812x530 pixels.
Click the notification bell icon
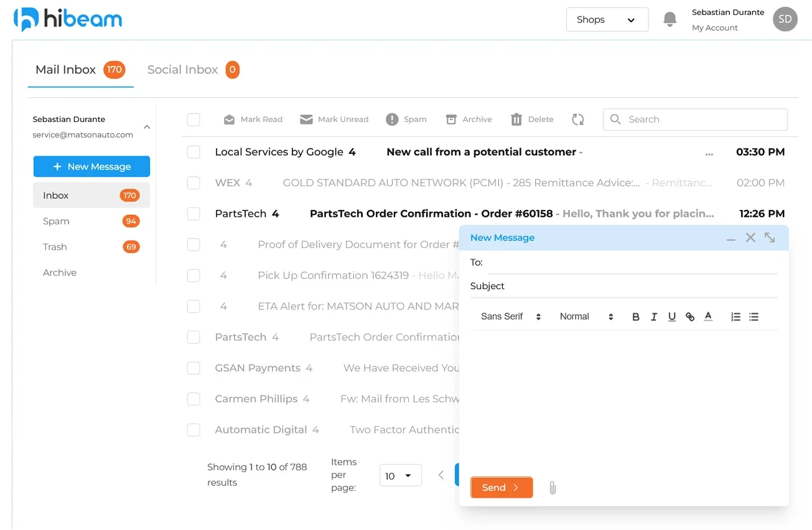coord(670,19)
